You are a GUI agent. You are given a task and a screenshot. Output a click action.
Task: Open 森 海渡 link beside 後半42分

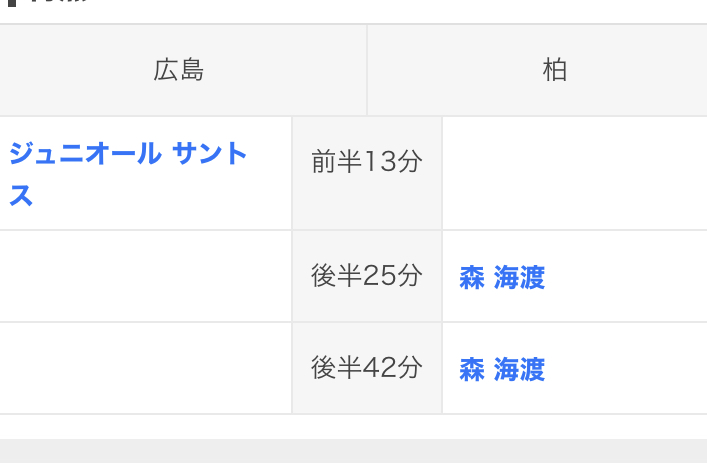(x=502, y=369)
